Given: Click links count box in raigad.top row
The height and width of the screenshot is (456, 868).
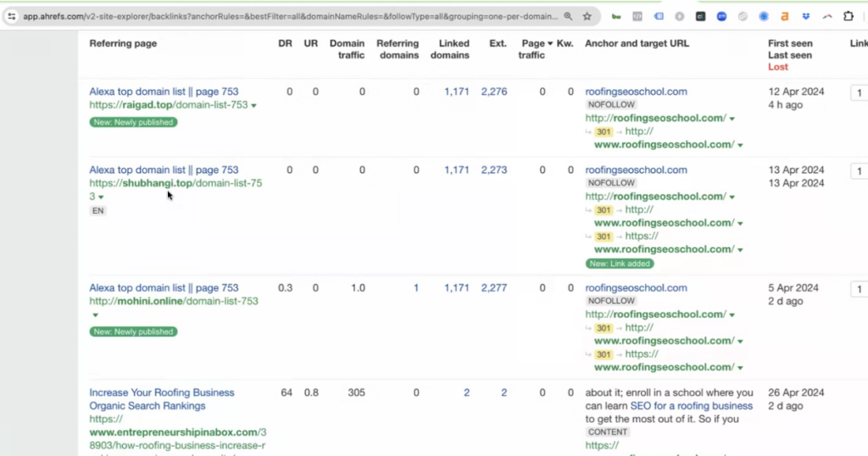Looking at the screenshot, I should tap(860, 93).
